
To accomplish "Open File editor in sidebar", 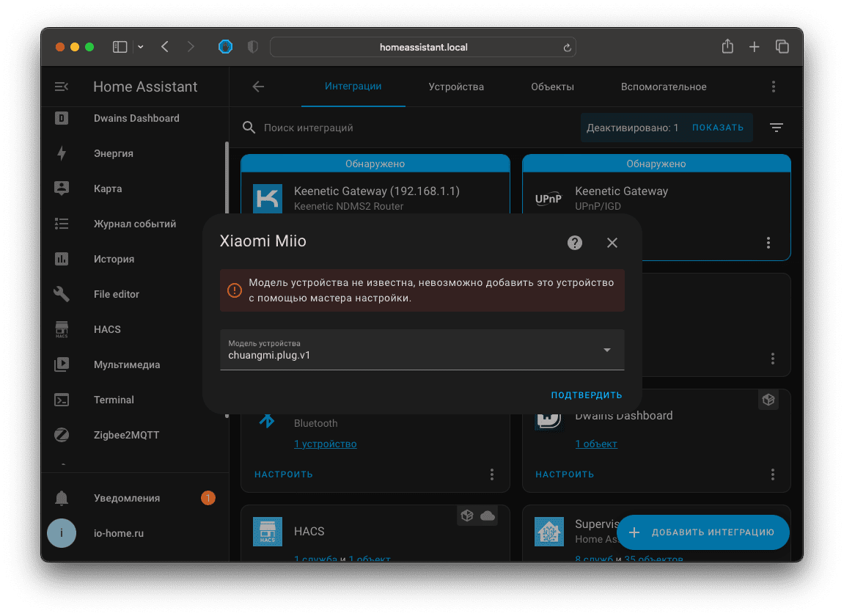I will pyautogui.click(x=117, y=294).
